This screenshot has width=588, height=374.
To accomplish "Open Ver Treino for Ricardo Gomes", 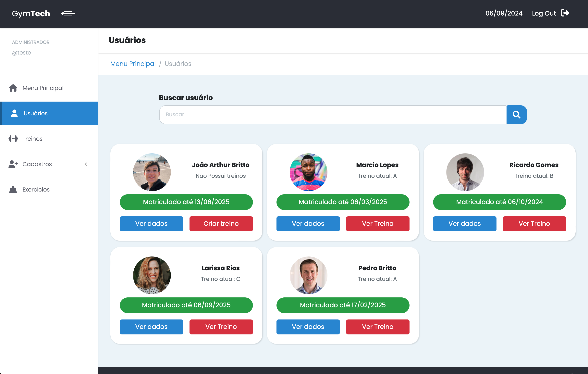I will pos(534,224).
